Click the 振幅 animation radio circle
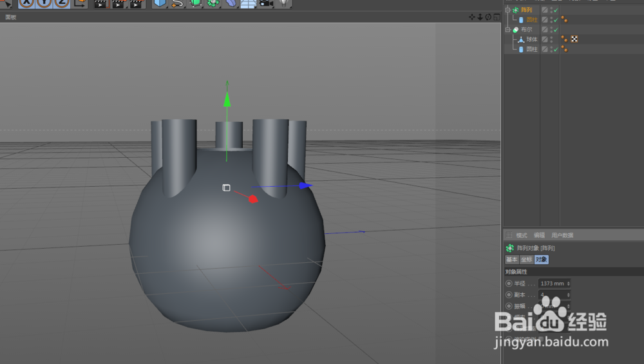644x364 pixels. tap(509, 306)
